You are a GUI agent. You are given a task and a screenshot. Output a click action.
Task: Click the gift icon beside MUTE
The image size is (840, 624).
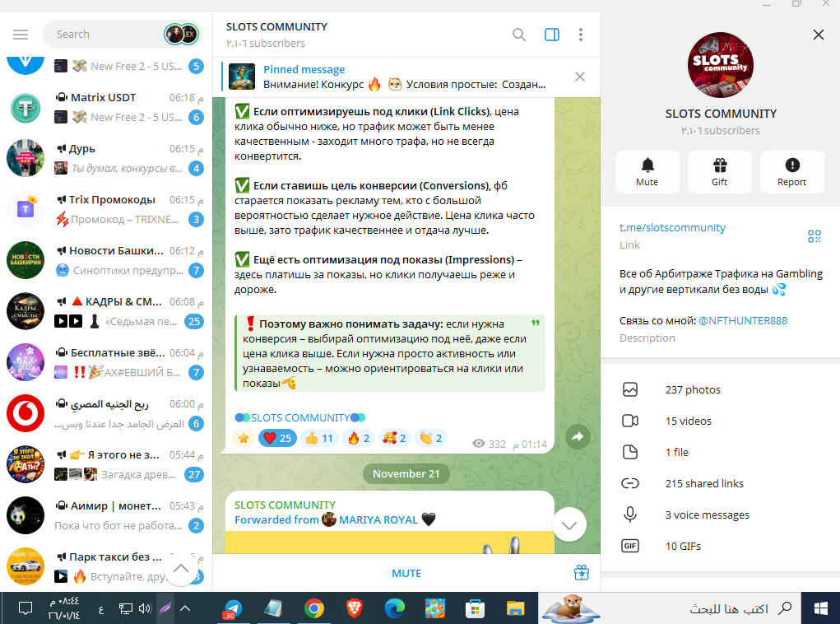click(581, 572)
